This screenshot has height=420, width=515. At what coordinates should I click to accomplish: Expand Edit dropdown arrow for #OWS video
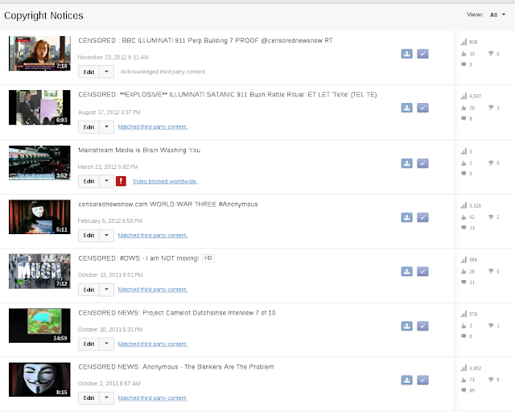click(x=106, y=290)
